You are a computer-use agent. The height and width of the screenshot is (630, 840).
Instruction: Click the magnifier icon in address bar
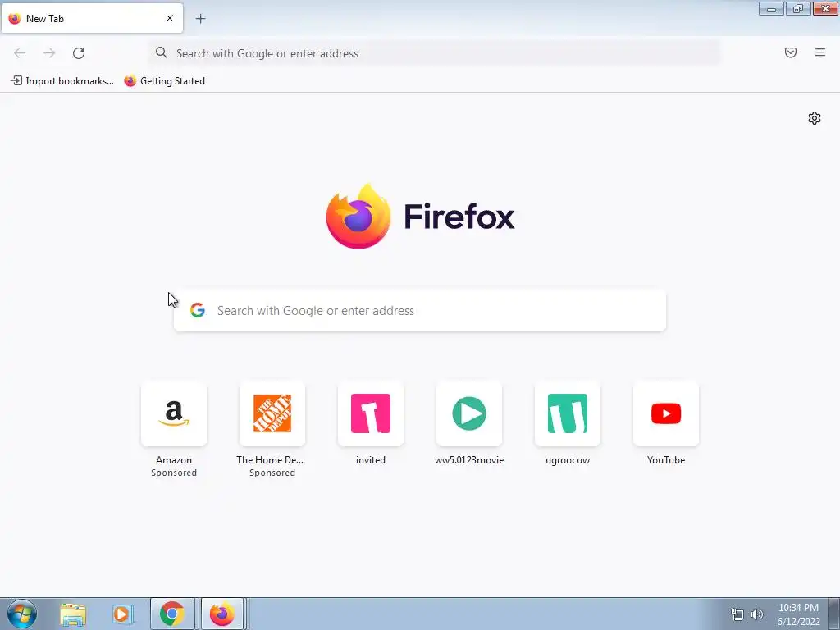click(x=162, y=52)
